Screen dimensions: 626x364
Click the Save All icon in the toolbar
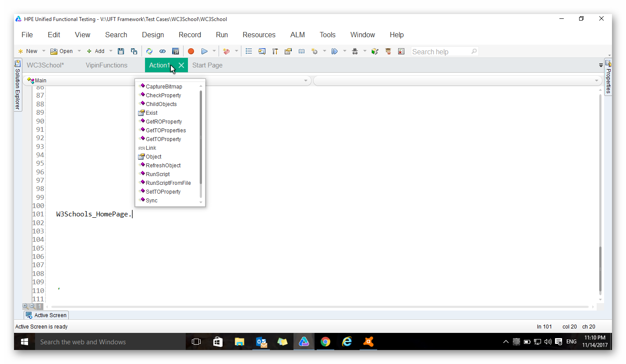pos(134,51)
